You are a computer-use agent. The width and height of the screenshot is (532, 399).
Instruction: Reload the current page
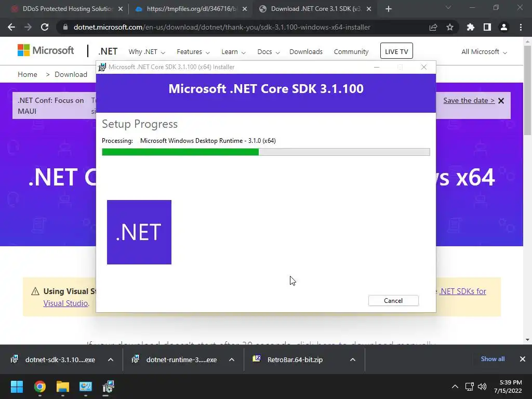tap(45, 27)
